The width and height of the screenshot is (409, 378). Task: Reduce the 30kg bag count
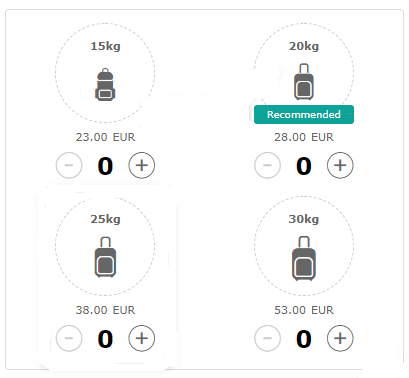pyautogui.click(x=267, y=338)
